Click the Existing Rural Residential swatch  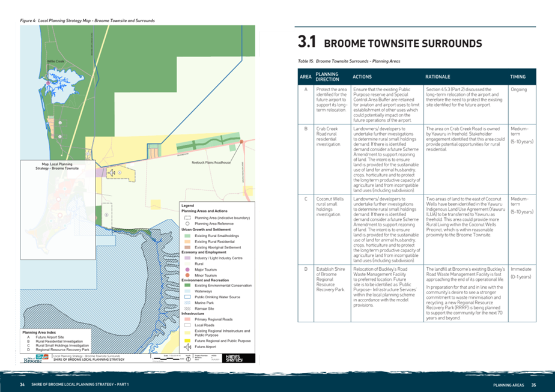click(187, 242)
